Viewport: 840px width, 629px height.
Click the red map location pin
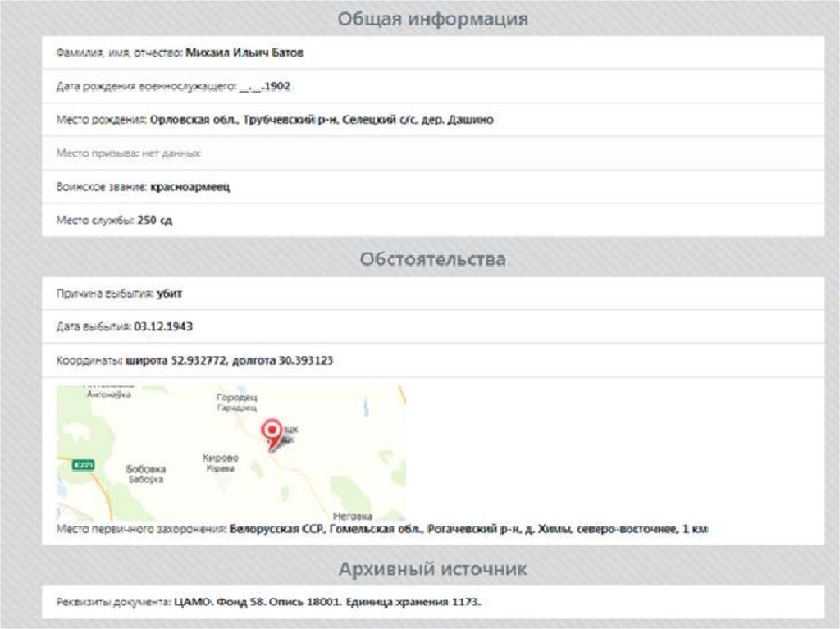click(x=272, y=435)
